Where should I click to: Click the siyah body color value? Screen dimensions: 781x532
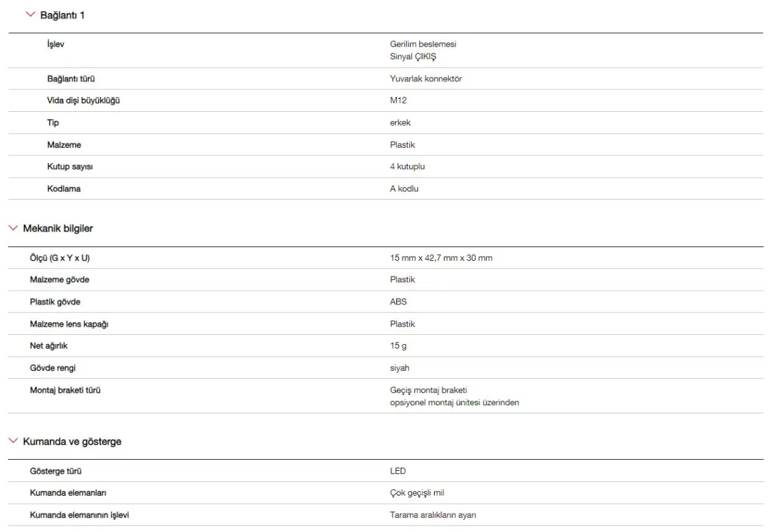[391, 367]
